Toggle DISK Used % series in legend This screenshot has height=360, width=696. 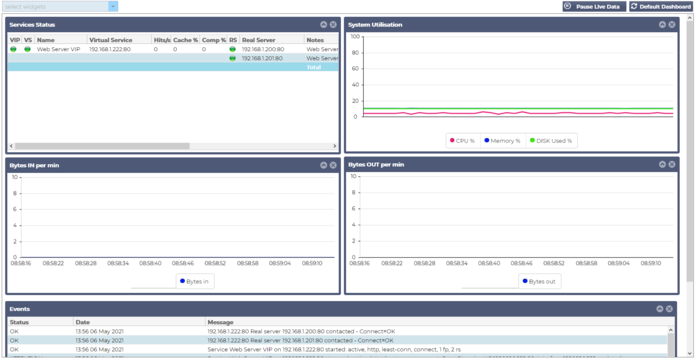click(x=551, y=141)
